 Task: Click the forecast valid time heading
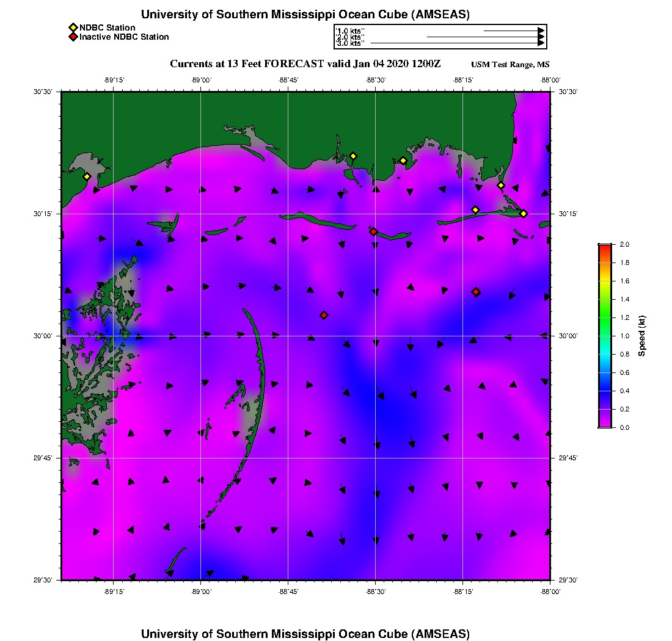tap(305, 64)
